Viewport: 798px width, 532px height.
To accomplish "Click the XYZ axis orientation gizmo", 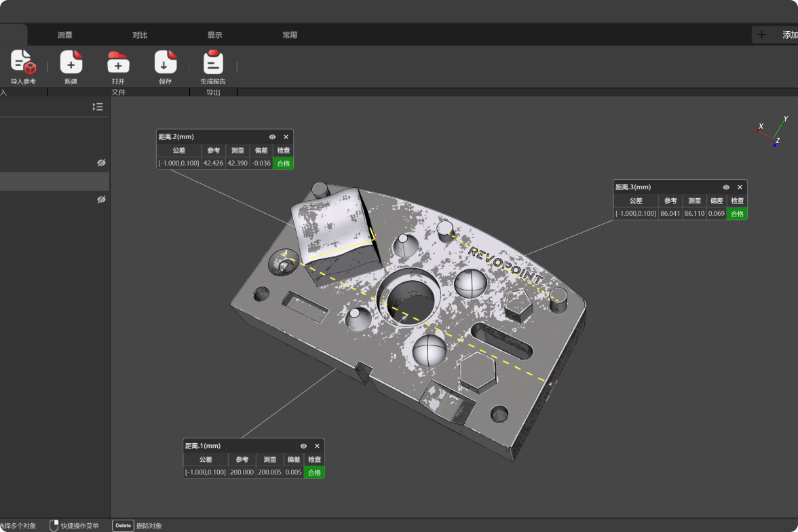I will 774,132.
